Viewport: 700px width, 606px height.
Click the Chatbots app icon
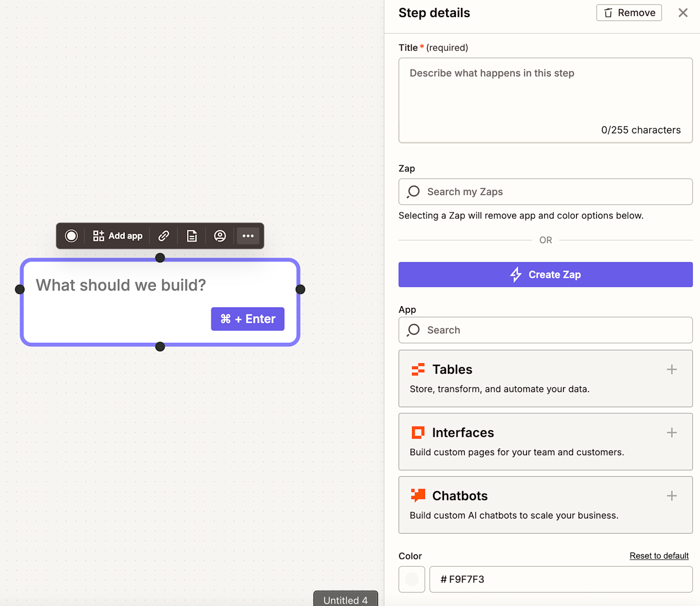pyautogui.click(x=418, y=496)
